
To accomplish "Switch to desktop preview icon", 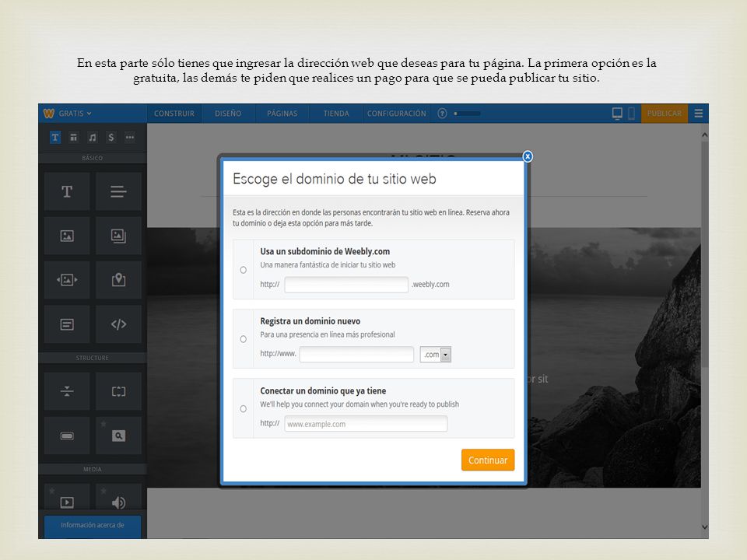I will [617, 114].
